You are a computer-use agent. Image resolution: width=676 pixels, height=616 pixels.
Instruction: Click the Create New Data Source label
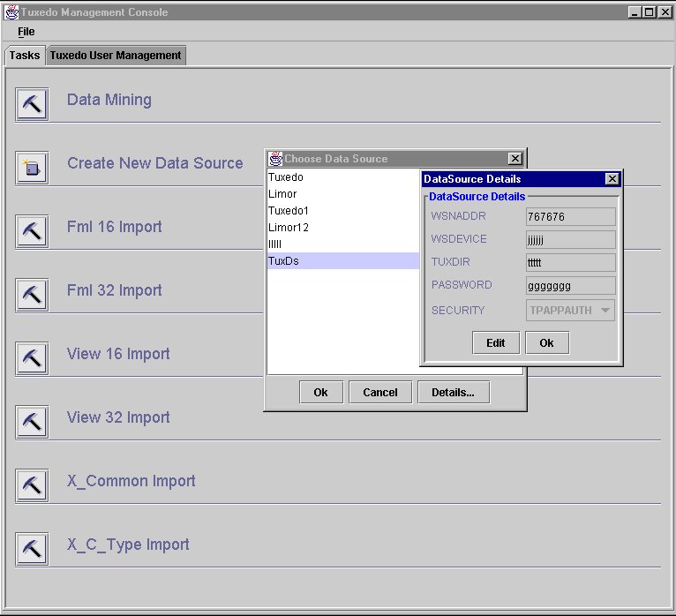[x=155, y=163]
